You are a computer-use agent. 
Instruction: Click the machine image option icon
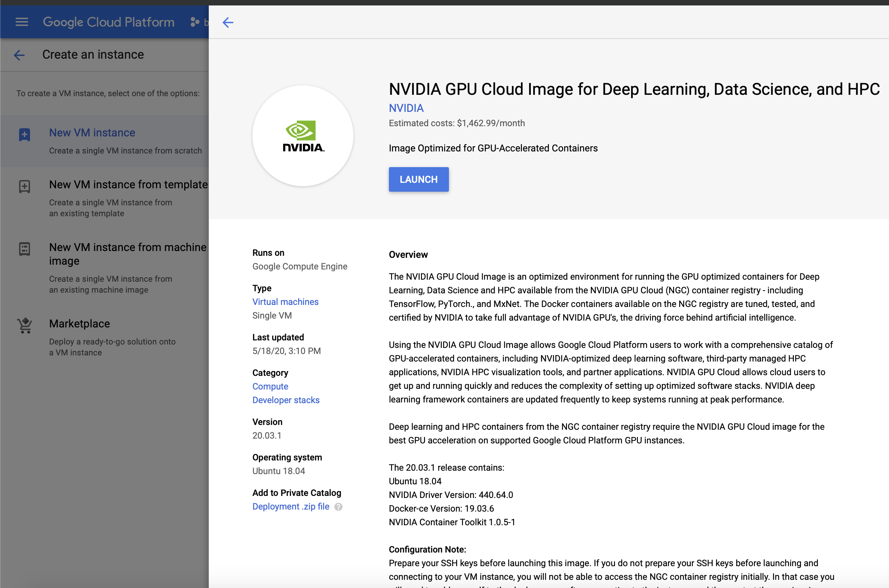click(x=24, y=249)
